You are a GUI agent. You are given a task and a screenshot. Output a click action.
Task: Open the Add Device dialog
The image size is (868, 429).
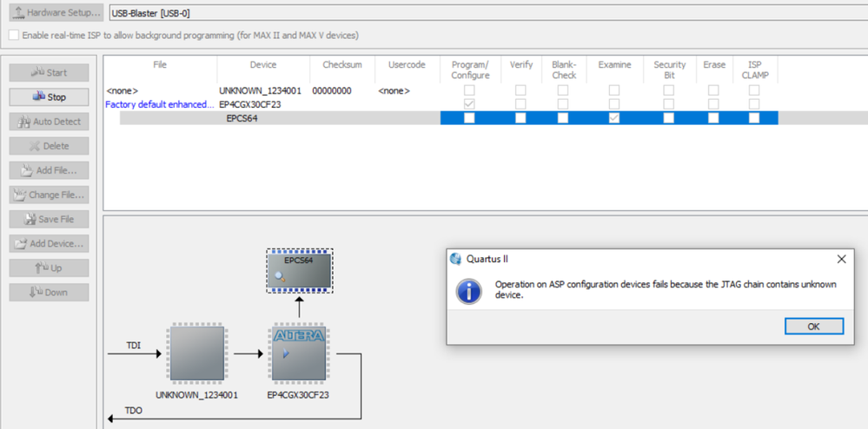click(49, 243)
